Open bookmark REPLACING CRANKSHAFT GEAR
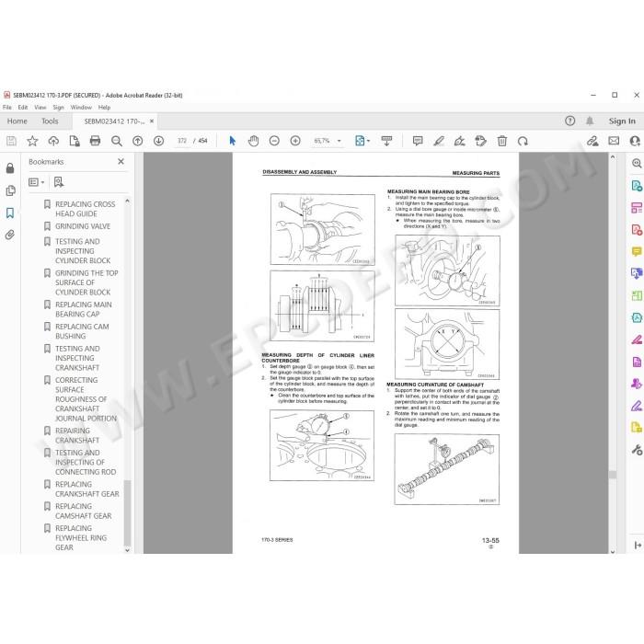Screen dimensions: 644x644 click(87, 489)
